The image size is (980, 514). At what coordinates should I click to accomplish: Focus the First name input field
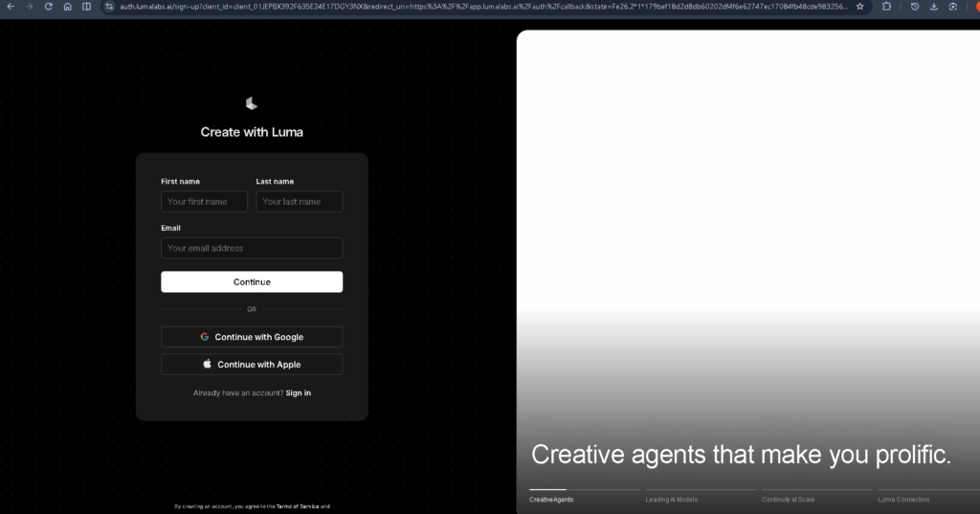tap(205, 201)
